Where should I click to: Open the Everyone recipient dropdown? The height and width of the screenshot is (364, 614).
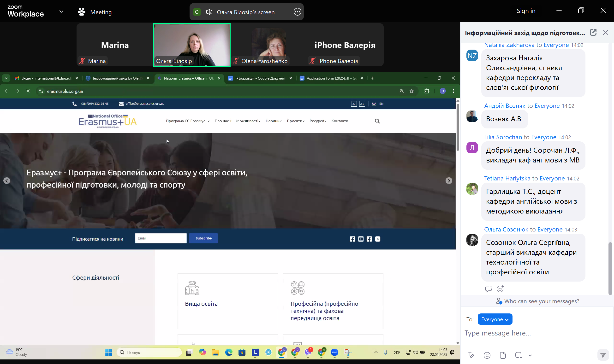[x=495, y=319]
